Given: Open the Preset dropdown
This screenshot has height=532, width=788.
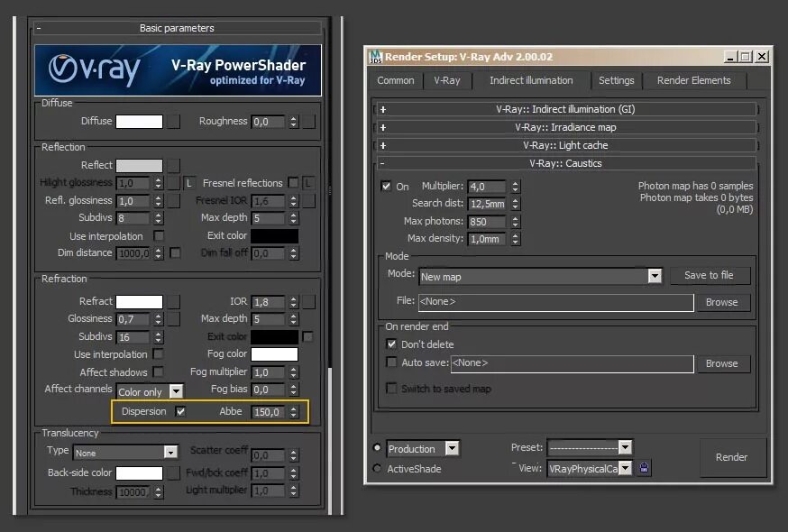Looking at the screenshot, I should click(590, 447).
